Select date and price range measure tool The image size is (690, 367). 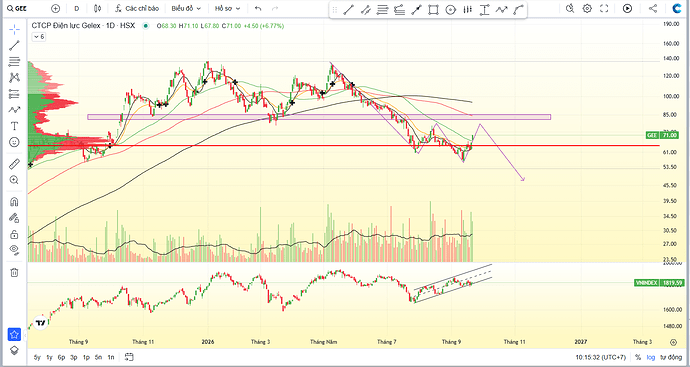(x=484, y=10)
